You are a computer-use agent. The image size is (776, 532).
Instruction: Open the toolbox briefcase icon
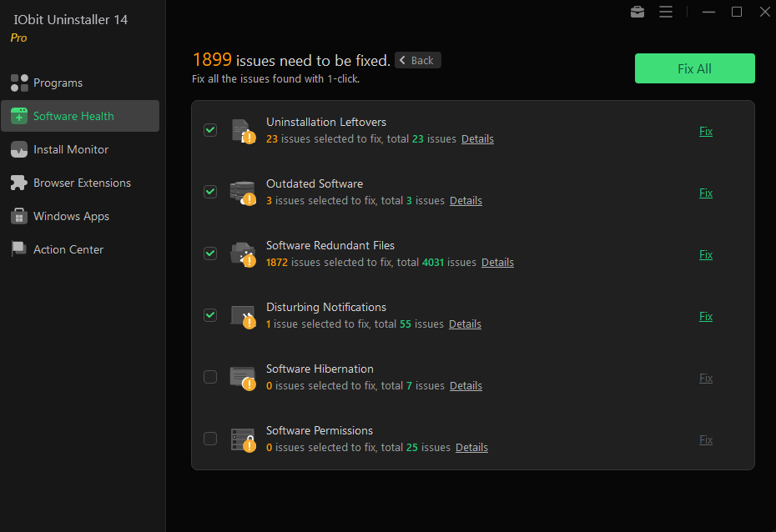[637, 12]
